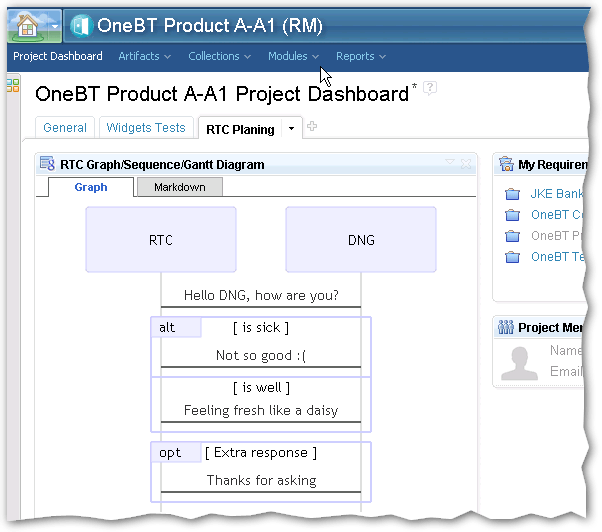The image size is (602, 532).
Task: Open the RTC Graph widget menu triangle
Action: (x=450, y=162)
